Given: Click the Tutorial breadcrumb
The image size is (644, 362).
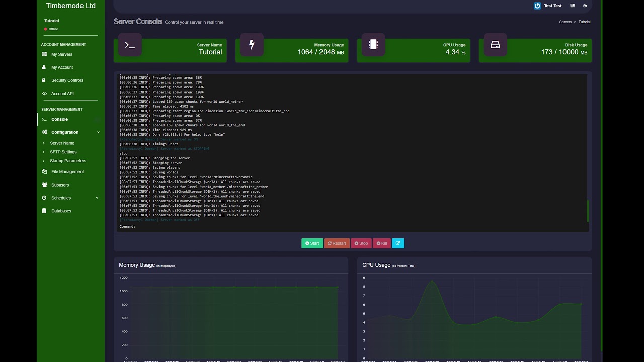Looking at the screenshot, I should tap(584, 22).
